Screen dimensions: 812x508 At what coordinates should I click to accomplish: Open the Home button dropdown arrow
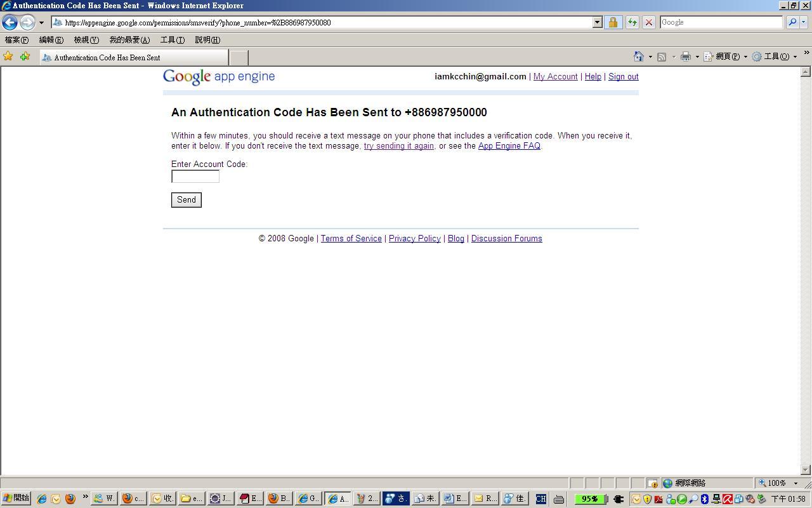[650, 57]
